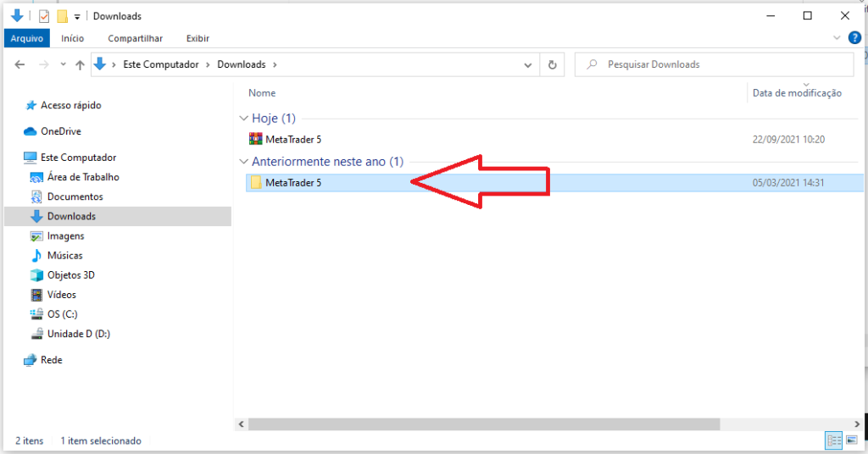
Task: Click the Properties icon in title bar
Action: (44, 16)
